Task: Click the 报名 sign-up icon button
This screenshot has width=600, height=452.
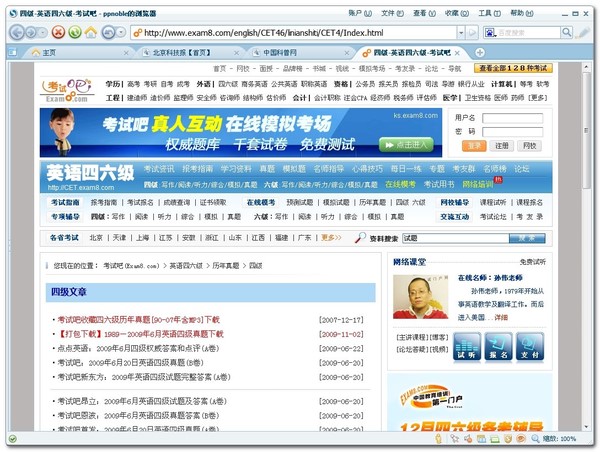Action: [x=498, y=347]
